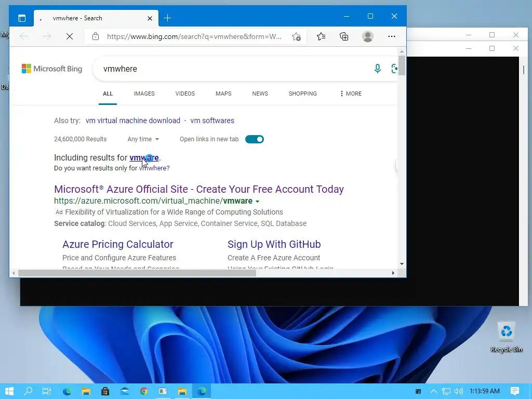Click the Edge address bar URL
The height and width of the screenshot is (399, 532).
194,37
